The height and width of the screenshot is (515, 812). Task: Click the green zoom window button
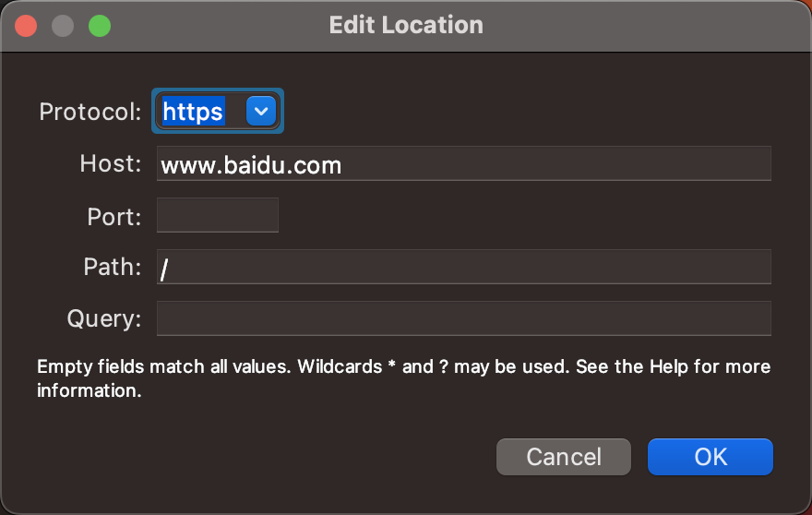coord(99,25)
